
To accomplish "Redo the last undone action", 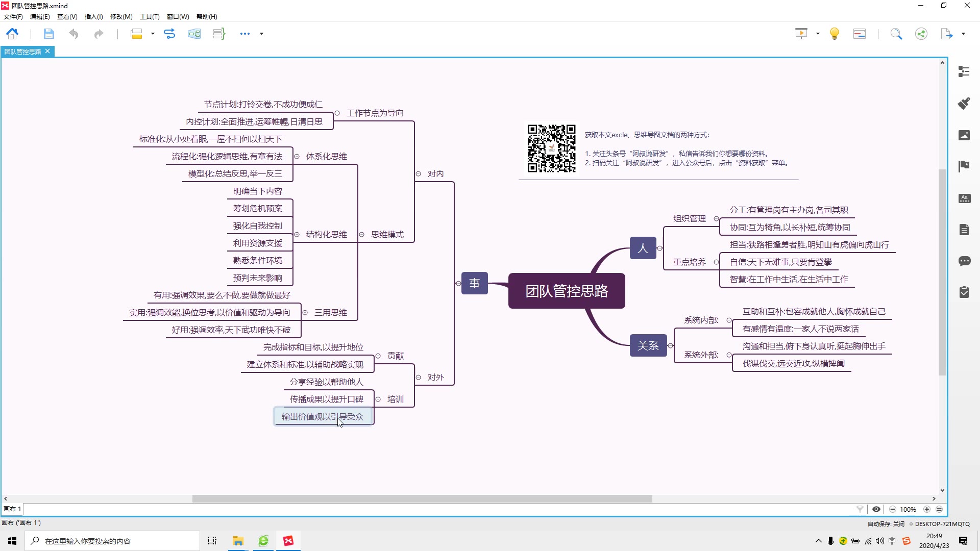I will pos(99,34).
